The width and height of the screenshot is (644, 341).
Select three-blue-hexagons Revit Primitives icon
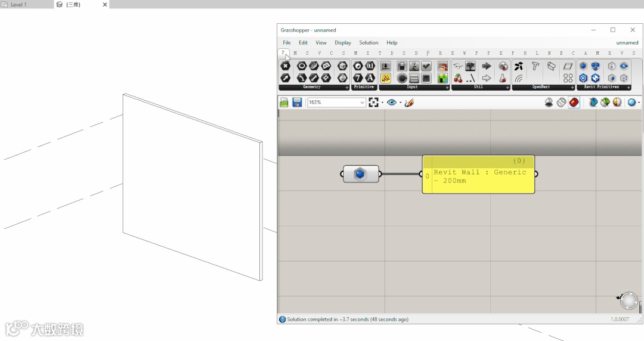(596, 66)
